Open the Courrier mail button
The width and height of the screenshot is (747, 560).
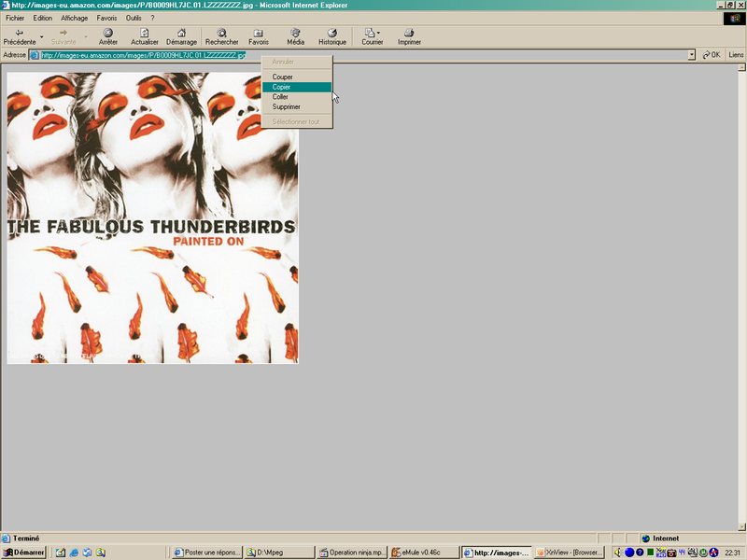(x=372, y=36)
